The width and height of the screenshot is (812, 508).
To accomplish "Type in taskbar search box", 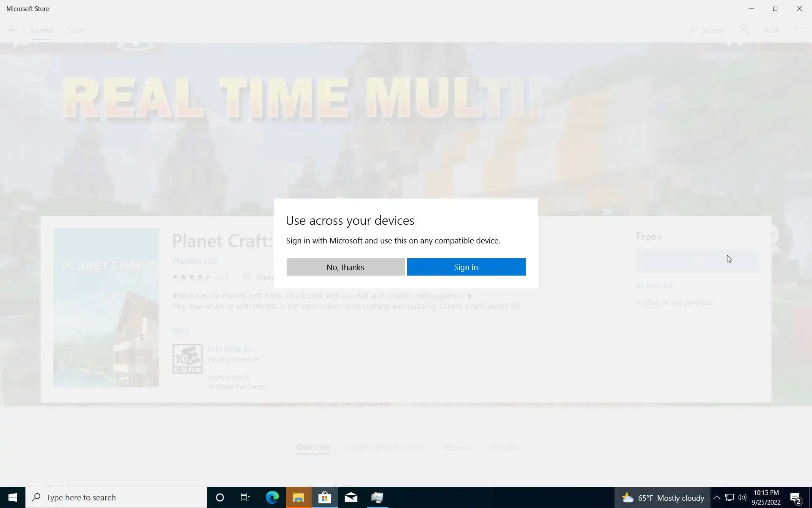I will pyautogui.click(x=116, y=497).
